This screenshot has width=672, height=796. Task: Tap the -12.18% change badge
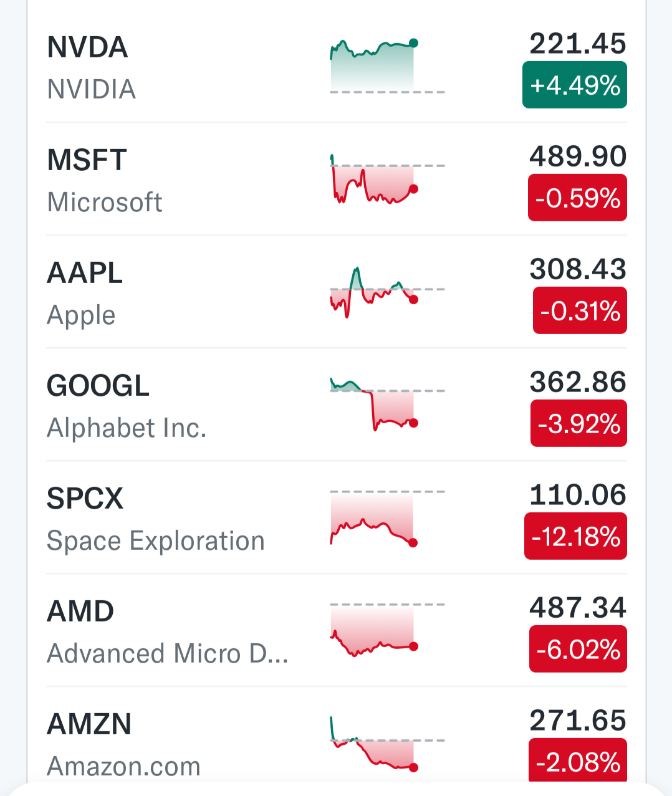point(575,537)
